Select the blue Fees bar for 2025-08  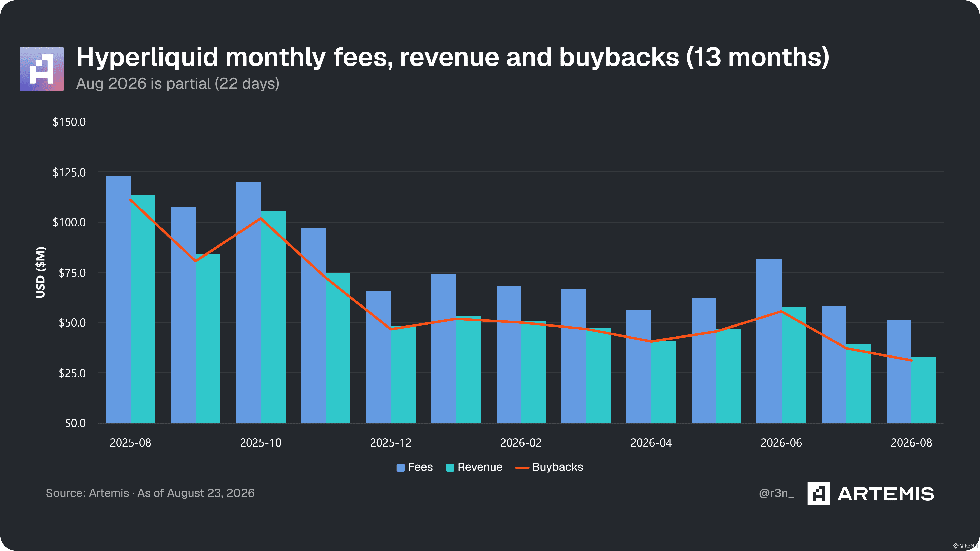(118, 300)
